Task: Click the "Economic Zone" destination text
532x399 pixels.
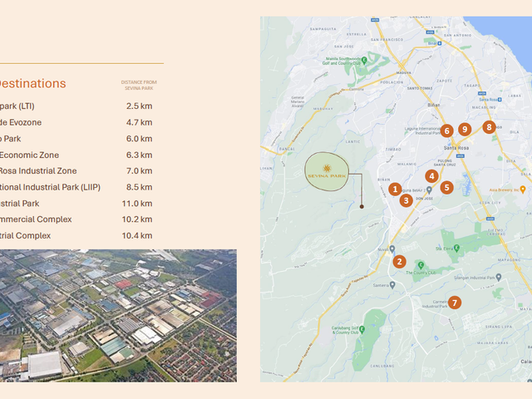Action: [x=29, y=155]
